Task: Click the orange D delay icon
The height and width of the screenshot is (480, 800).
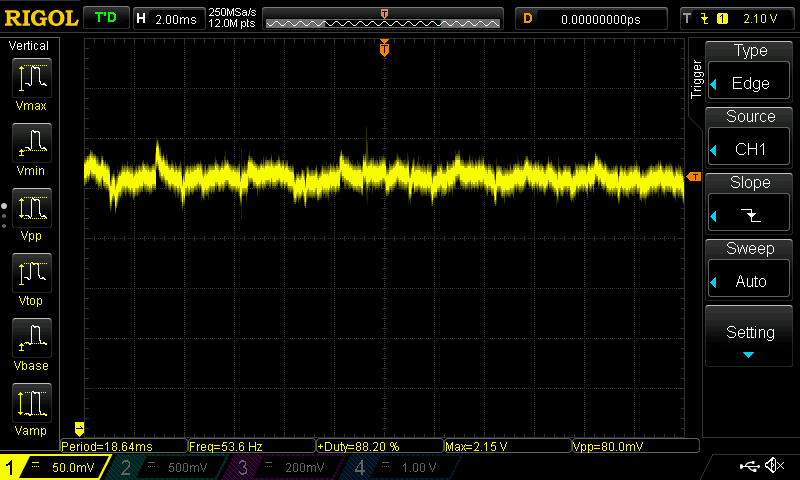Action: (x=528, y=19)
